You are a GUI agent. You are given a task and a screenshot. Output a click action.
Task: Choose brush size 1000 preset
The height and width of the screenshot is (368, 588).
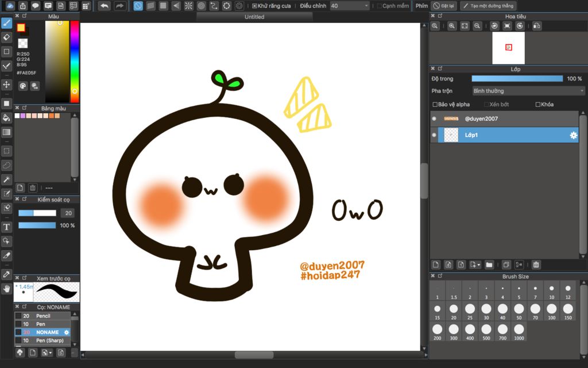(519, 332)
